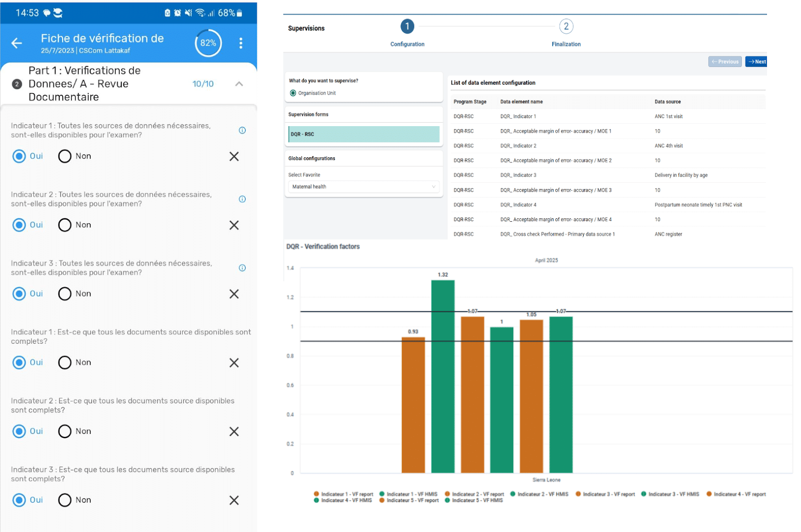Open the three-dot overflow menu
This screenshot has width=801, height=532.
[x=241, y=44]
